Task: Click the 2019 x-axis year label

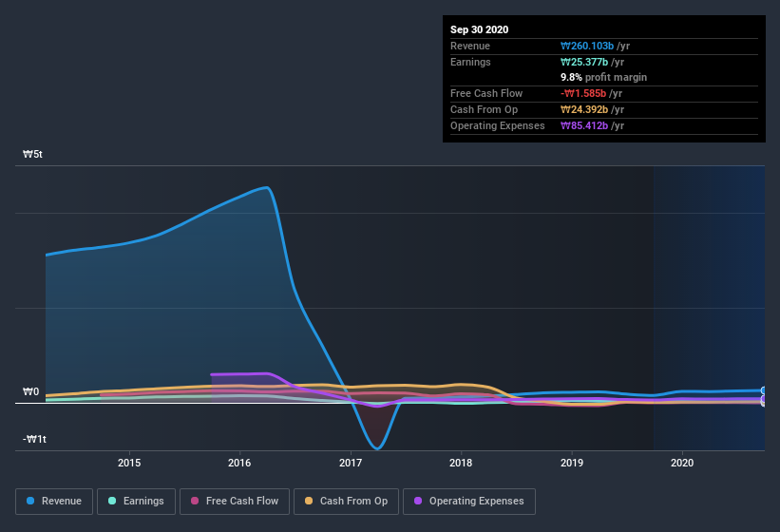Action: point(572,463)
